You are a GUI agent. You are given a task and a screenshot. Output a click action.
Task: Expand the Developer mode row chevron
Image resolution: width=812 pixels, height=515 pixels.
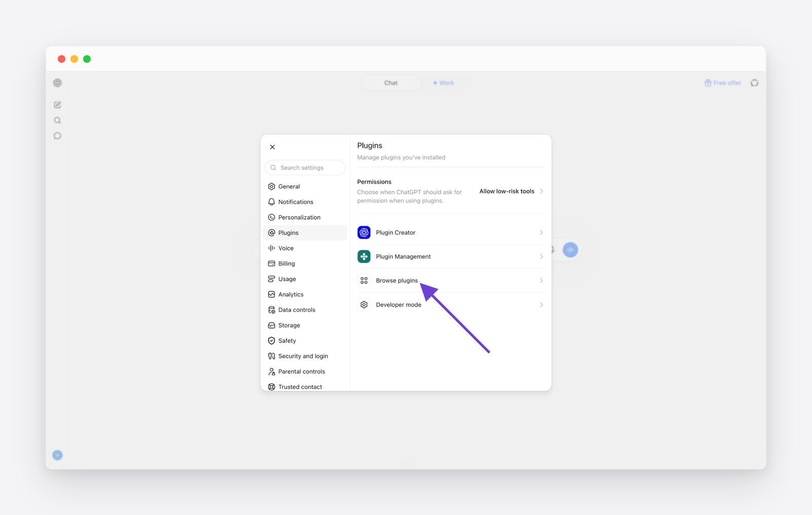(x=541, y=304)
